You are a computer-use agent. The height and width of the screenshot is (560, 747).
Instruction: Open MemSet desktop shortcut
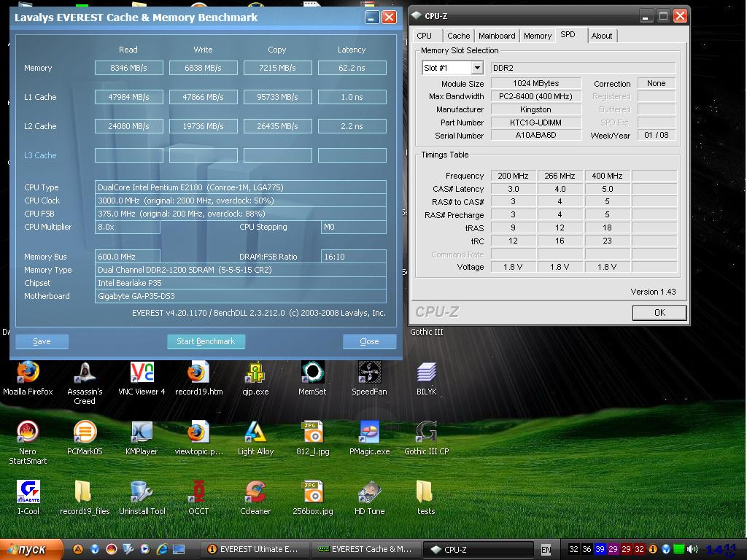coord(312,378)
